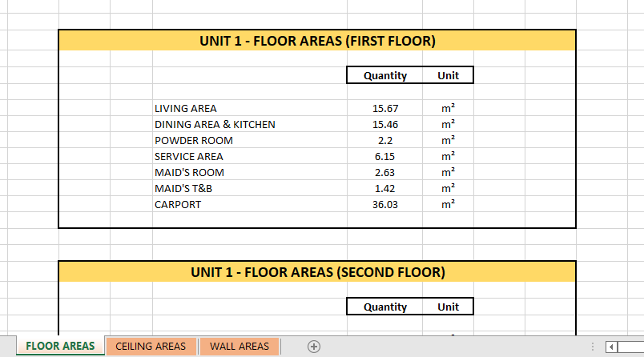Click the tab bar resize dots handle
Viewport: 644px width, 357px height.
pyautogui.click(x=593, y=347)
